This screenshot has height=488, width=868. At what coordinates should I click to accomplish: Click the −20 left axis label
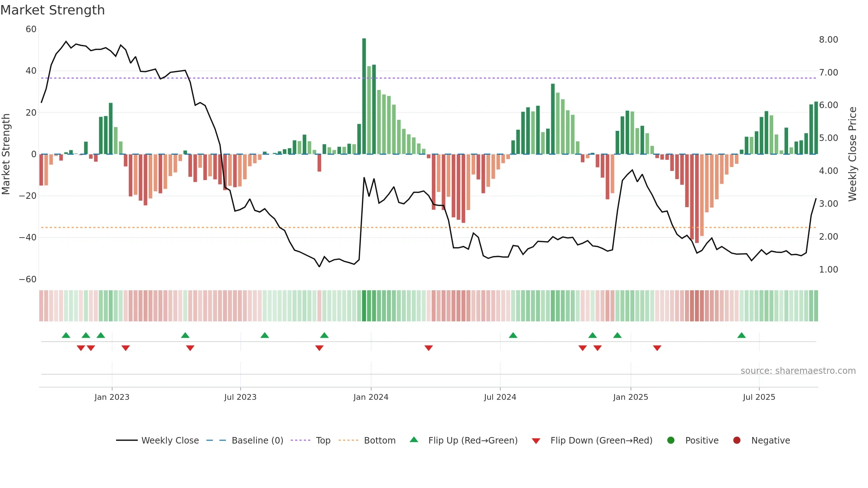click(x=28, y=196)
